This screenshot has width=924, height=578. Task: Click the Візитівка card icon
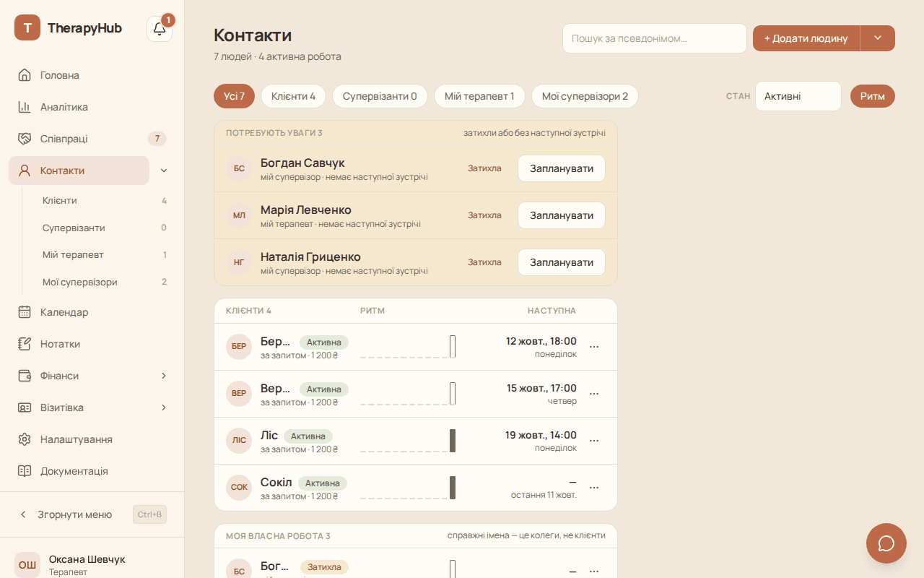coord(25,407)
